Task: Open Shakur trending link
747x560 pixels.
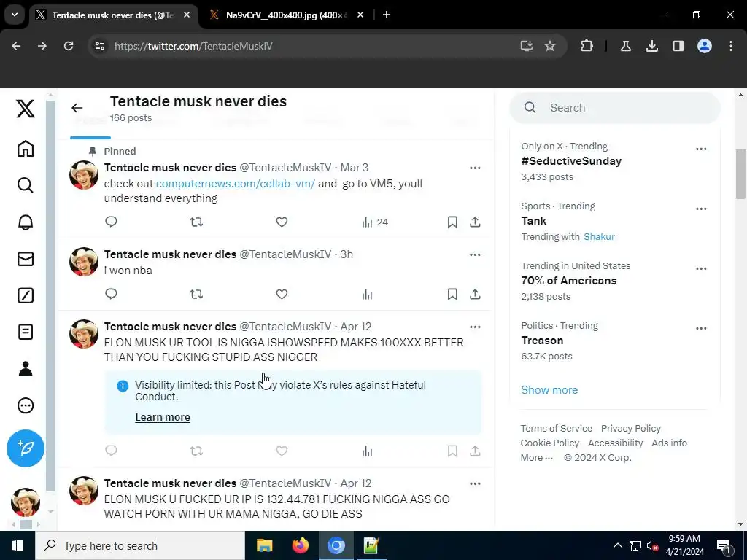Action: 599,237
